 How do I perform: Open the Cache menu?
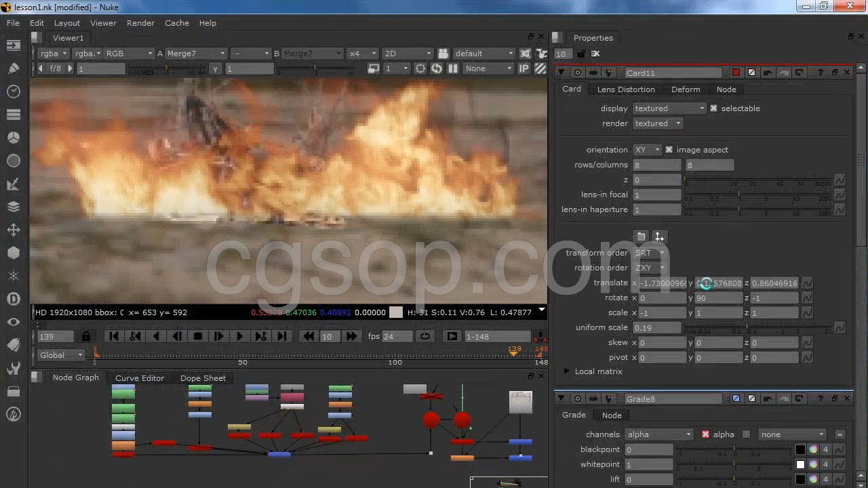pos(177,23)
